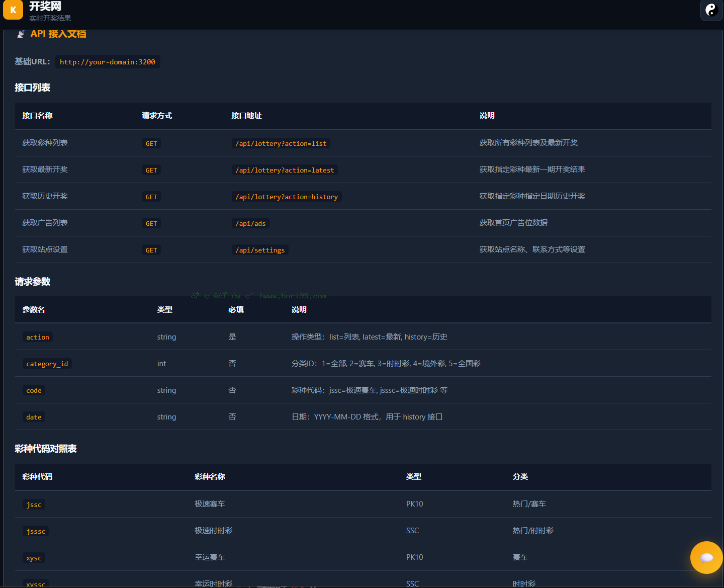Screen dimensions: 724x588
Task: Click GET badge in 获取广告列表 row
Action: pyautogui.click(x=151, y=223)
